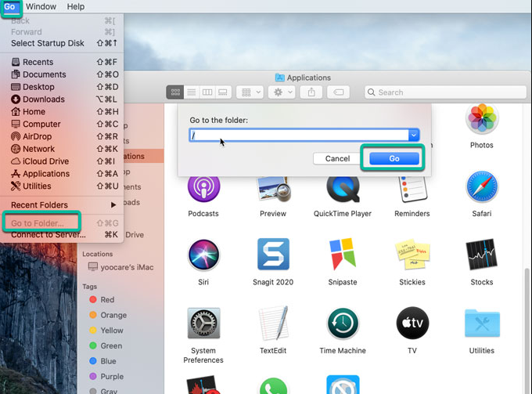
Task: Launch QuickTime Player from Applications
Action: [342, 188]
